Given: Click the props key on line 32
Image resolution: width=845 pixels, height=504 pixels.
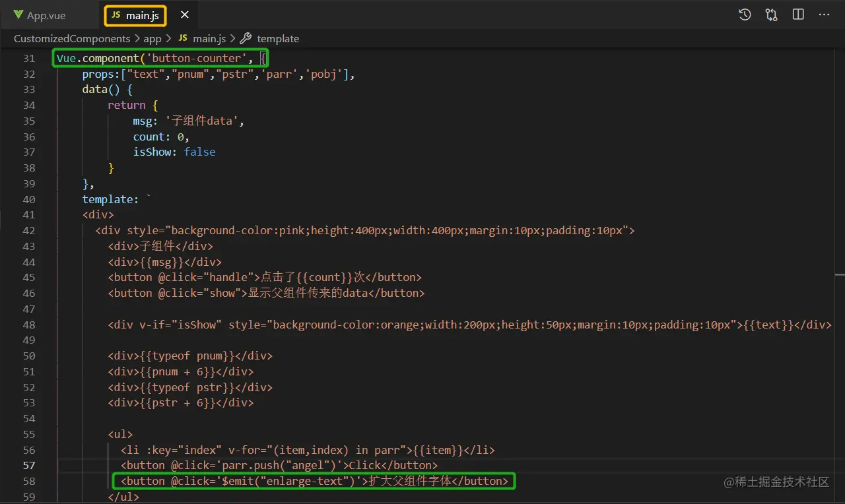Looking at the screenshot, I should pyautogui.click(x=98, y=74).
